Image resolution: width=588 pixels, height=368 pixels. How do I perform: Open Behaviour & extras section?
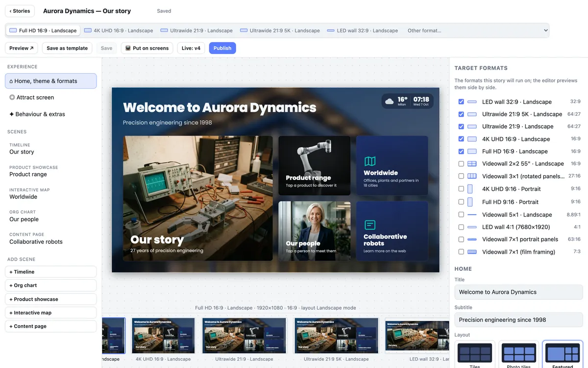pos(50,114)
